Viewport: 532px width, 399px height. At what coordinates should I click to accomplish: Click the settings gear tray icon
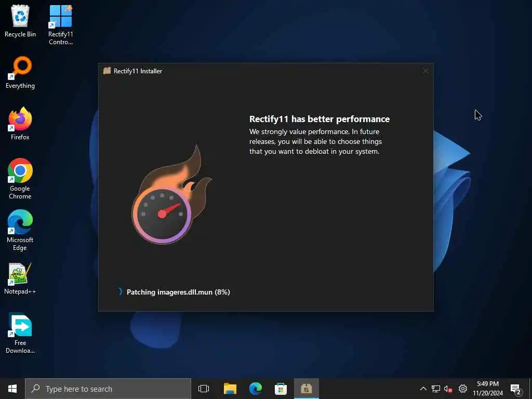pyautogui.click(x=463, y=389)
